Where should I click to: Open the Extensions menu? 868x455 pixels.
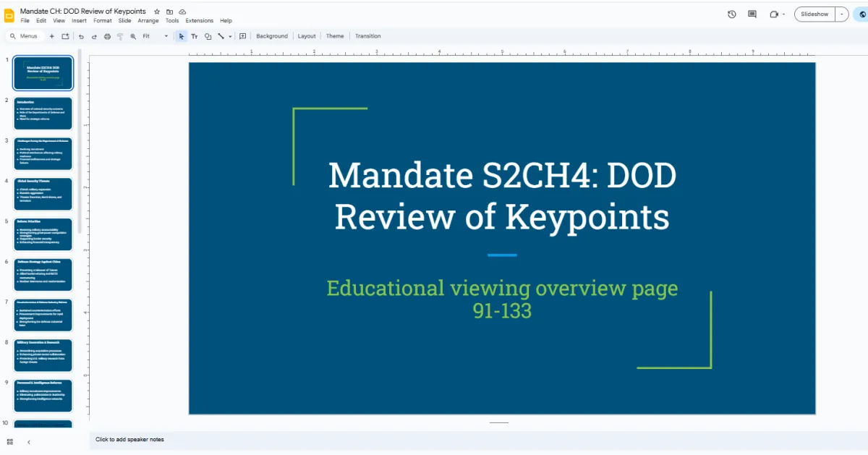tap(200, 21)
